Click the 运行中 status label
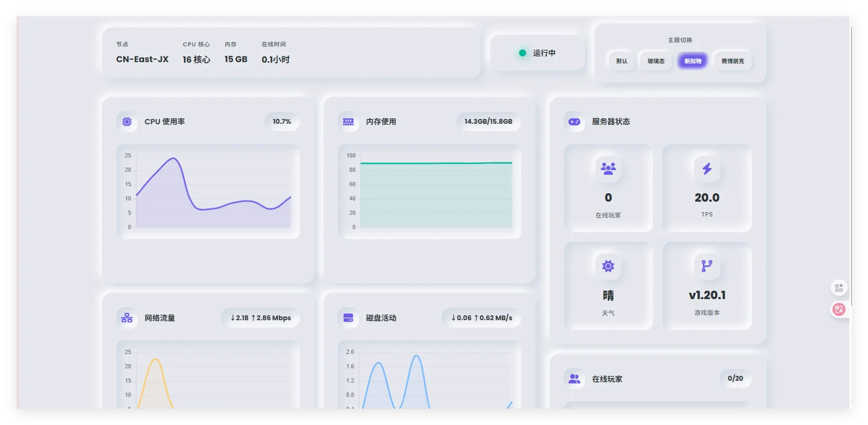Screen dimensions: 868x425 [544, 53]
